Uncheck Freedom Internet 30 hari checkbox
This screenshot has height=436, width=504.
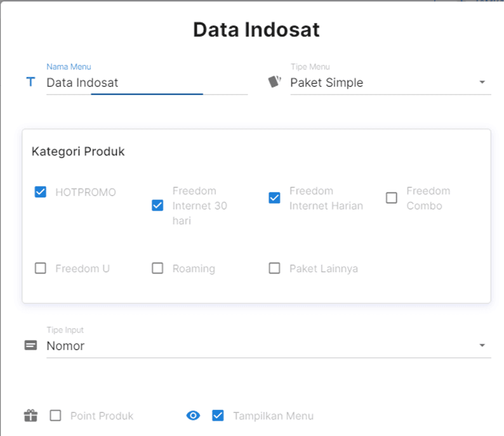[x=157, y=206]
